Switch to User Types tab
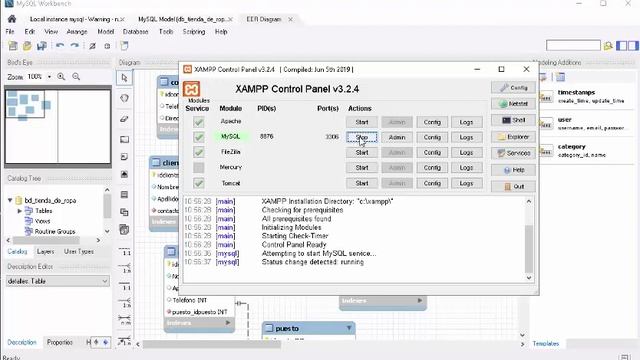640x360 pixels. [79, 251]
